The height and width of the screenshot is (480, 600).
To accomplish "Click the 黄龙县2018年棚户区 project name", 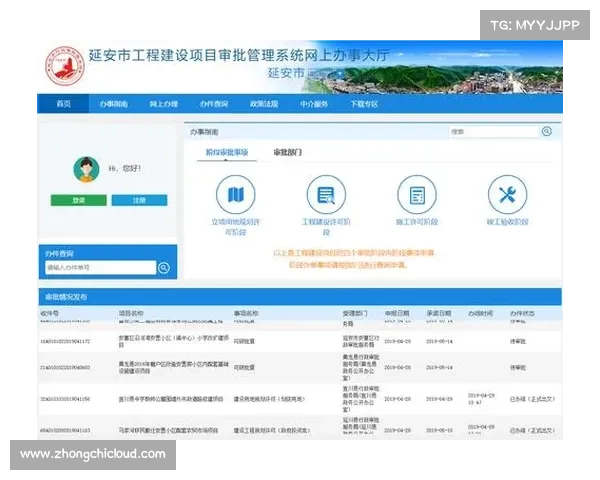I will tap(174, 367).
